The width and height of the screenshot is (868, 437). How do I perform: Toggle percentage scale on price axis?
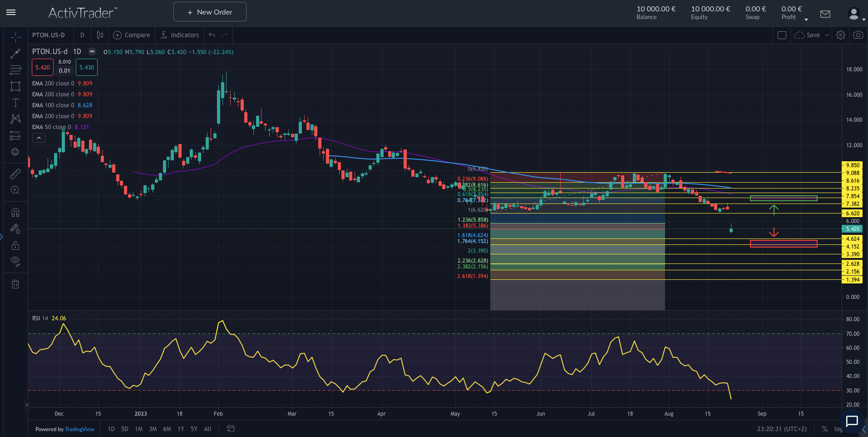pos(824,429)
